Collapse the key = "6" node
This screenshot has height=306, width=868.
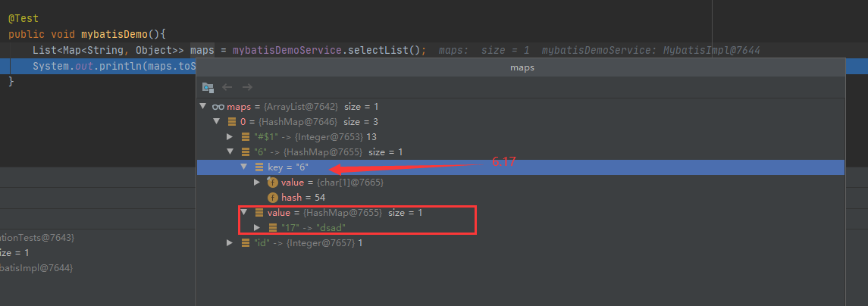click(243, 167)
